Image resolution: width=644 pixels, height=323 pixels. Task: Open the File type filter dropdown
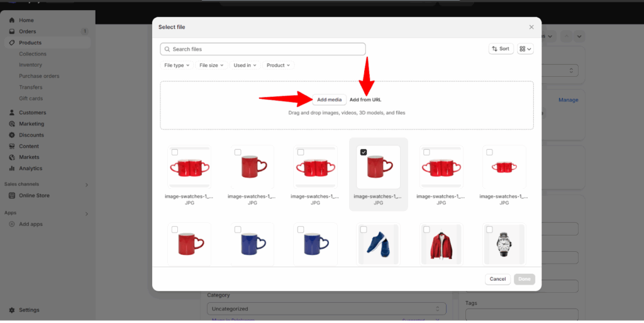[177, 65]
